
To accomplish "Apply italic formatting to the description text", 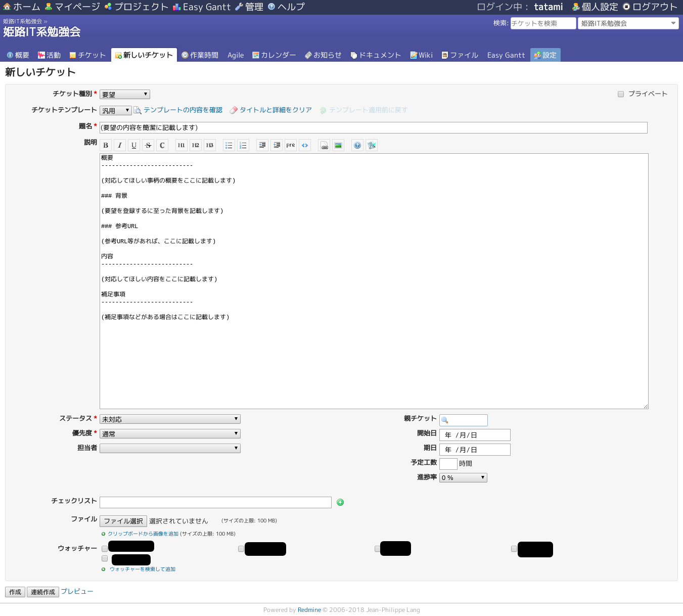I will coord(120,145).
